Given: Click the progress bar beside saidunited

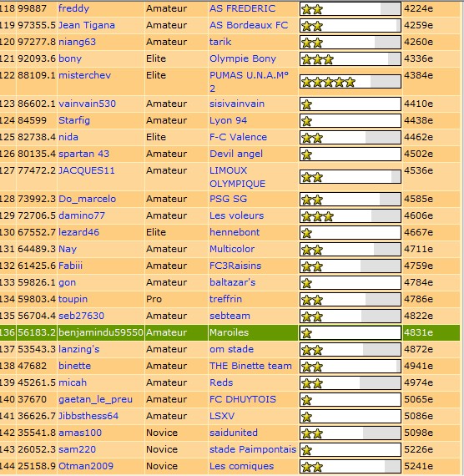Looking at the screenshot, I should [351, 433].
